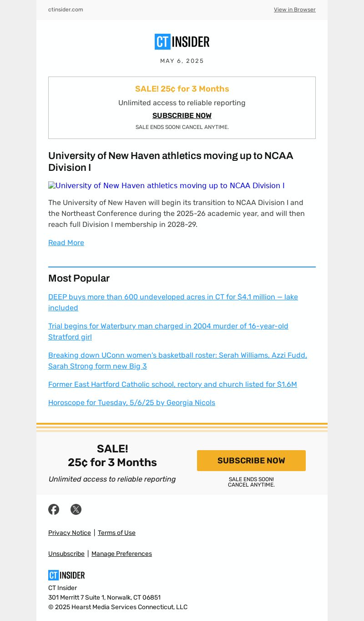Open the X (Twitter) social icon
This screenshot has height=621, width=364.
click(76, 509)
